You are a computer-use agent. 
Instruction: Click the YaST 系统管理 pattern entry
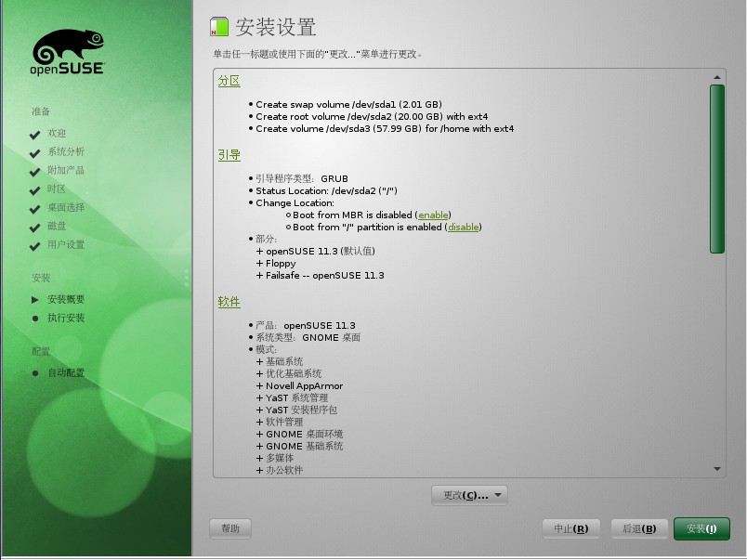(x=296, y=397)
